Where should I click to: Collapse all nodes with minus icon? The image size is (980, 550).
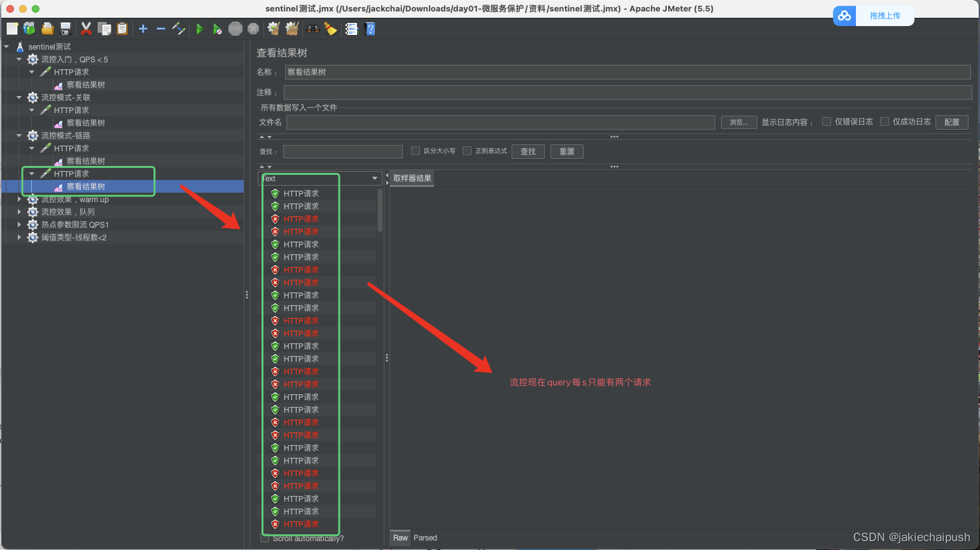[160, 29]
